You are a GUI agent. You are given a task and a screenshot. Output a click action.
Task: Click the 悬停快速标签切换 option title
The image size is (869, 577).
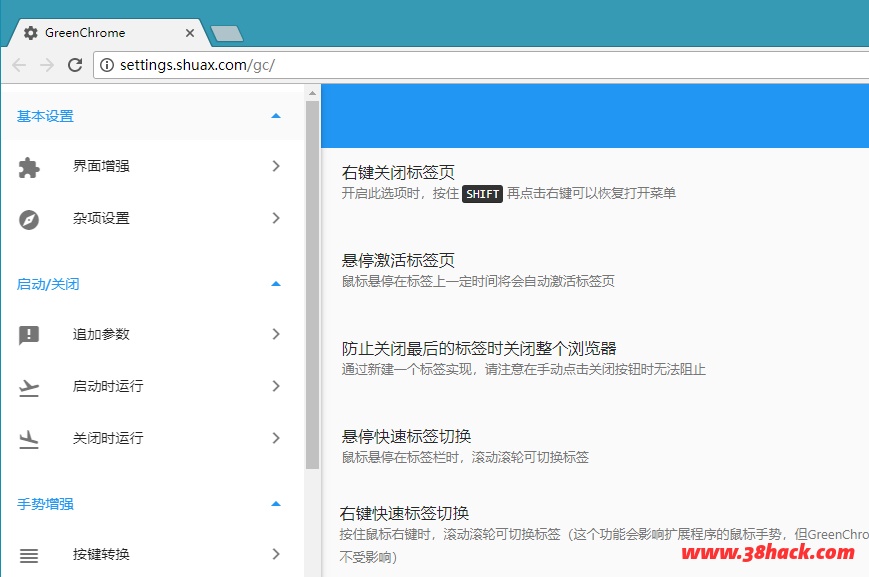406,436
